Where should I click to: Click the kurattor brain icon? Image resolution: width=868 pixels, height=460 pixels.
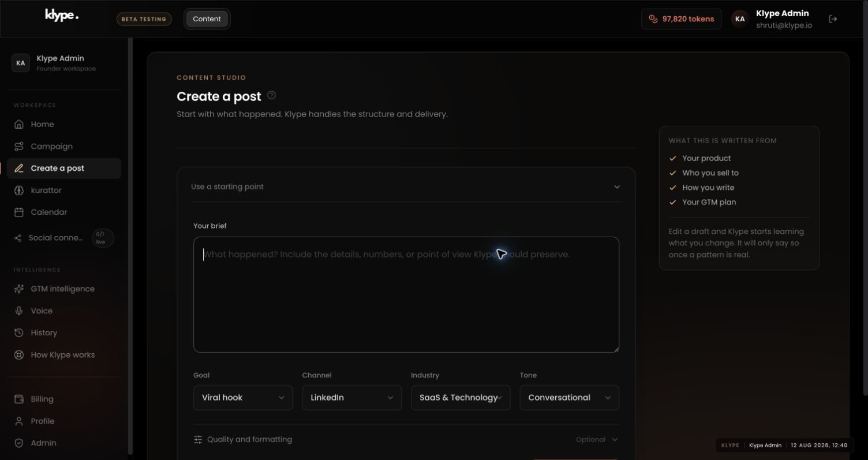coord(19,190)
